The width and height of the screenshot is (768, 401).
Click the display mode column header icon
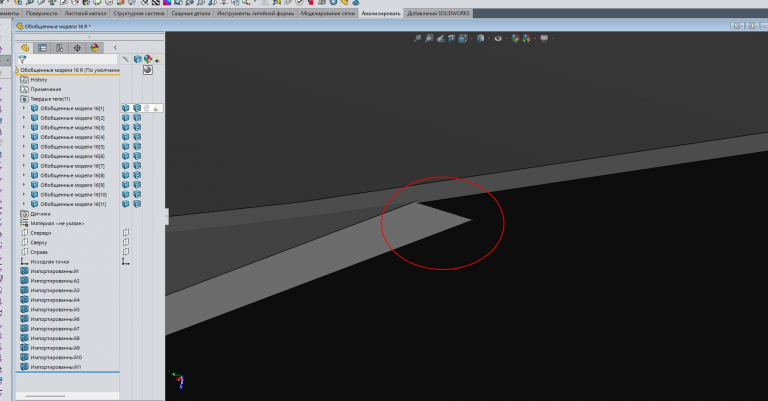(138, 59)
